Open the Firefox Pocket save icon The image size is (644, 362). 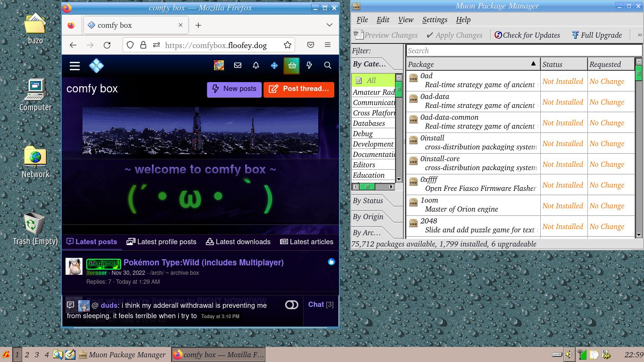311,45
